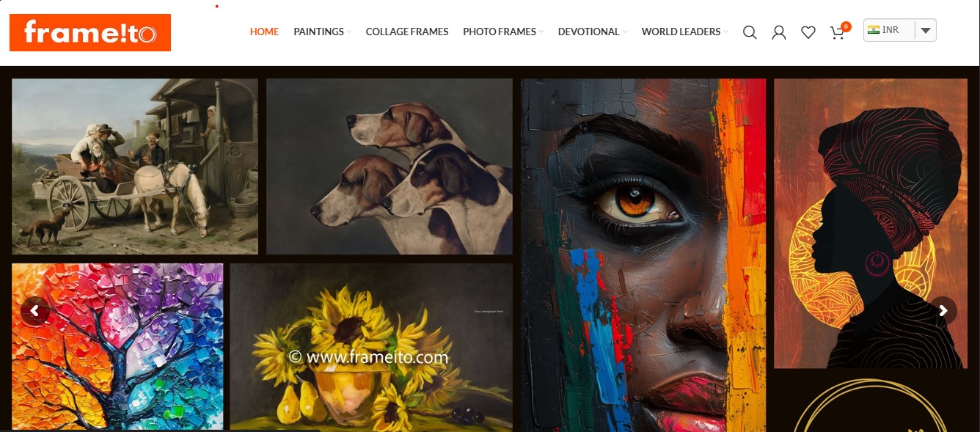Viewport: 980px width, 432px height.
Task: Click the Indian flag currency icon
Action: [874, 30]
